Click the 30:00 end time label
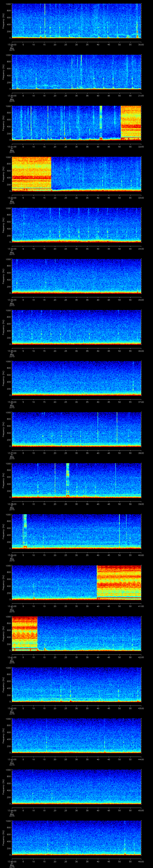The image size is (153, 868). [141, 44]
